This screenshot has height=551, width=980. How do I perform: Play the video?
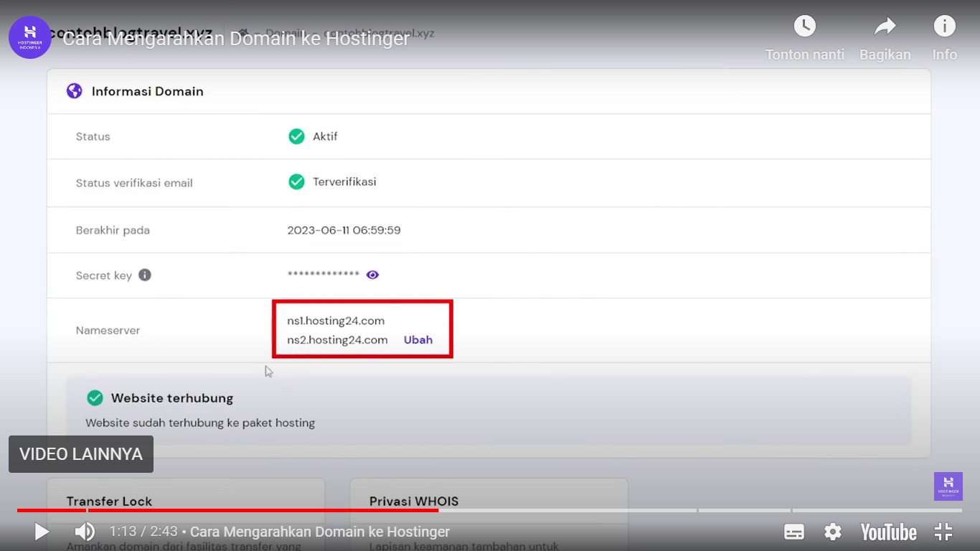point(42,532)
